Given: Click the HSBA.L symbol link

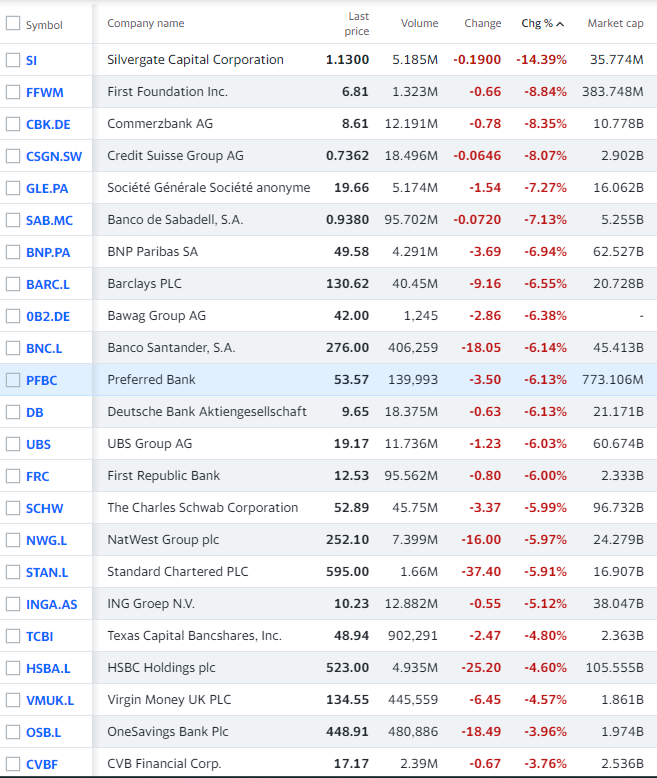Looking at the screenshot, I should point(48,668).
